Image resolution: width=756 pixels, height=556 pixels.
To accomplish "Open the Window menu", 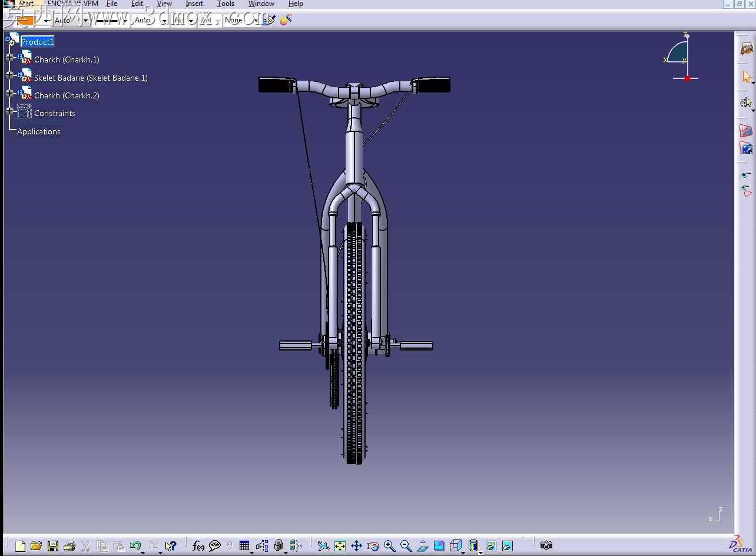I will pyautogui.click(x=261, y=4).
